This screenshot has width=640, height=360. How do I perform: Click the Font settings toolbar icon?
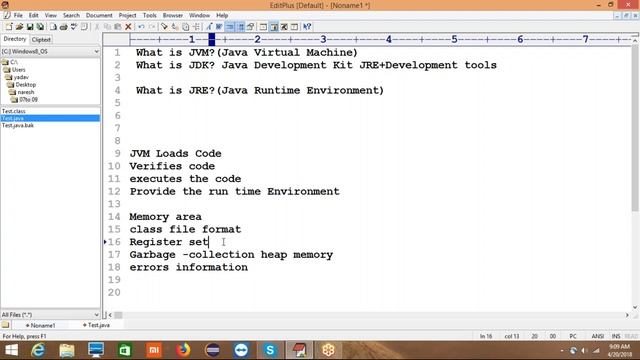pos(209,27)
